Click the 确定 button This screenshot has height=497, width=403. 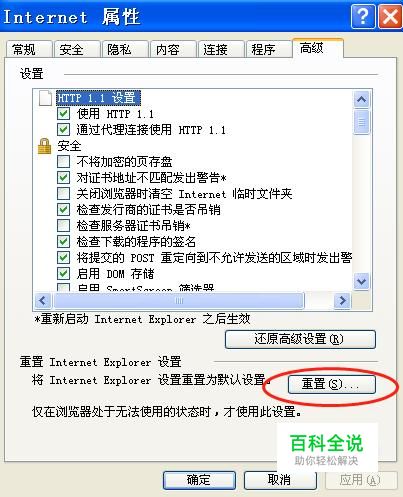coord(199,480)
